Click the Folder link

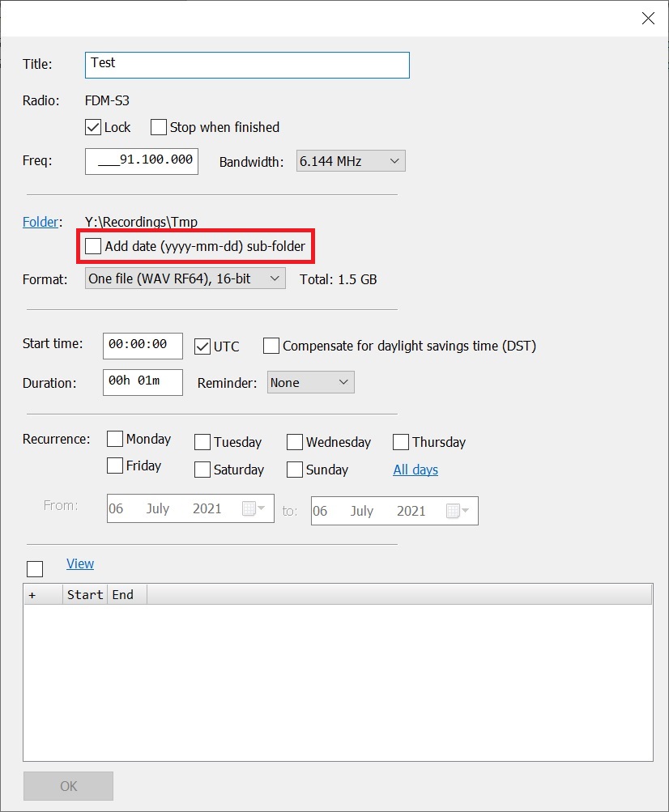[x=40, y=222]
